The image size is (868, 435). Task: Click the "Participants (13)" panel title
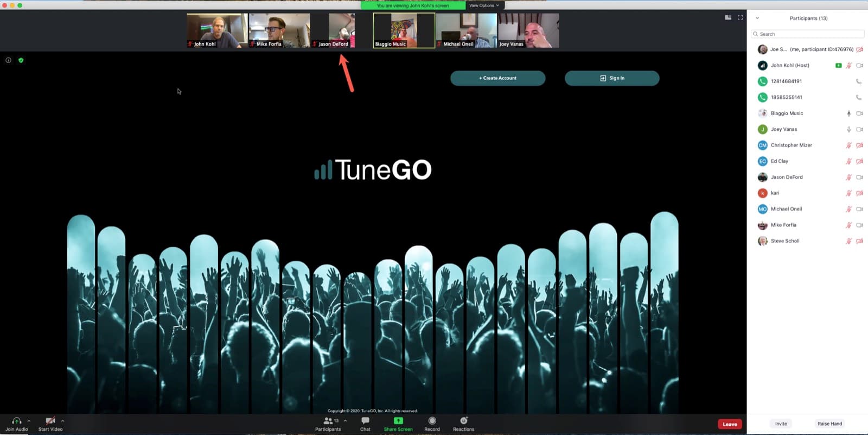pyautogui.click(x=808, y=18)
